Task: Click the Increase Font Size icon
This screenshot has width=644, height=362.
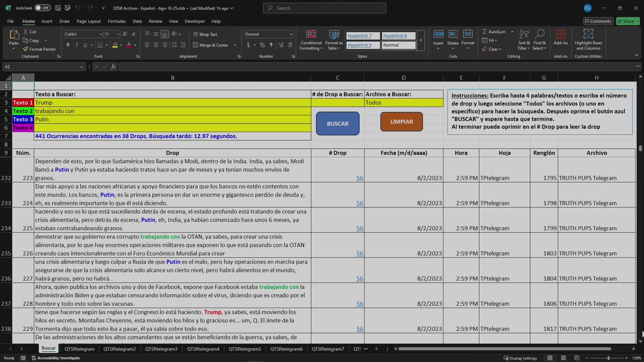Action: point(124,34)
